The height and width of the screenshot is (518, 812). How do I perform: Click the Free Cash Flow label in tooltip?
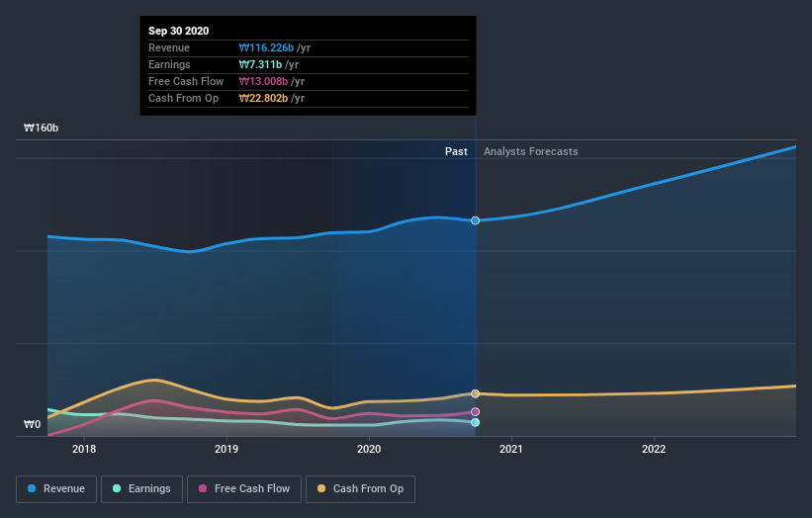pyautogui.click(x=186, y=81)
